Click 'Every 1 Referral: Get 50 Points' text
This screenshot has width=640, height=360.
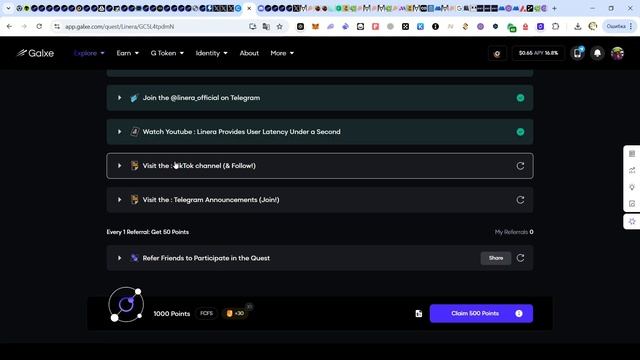coord(147,232)
